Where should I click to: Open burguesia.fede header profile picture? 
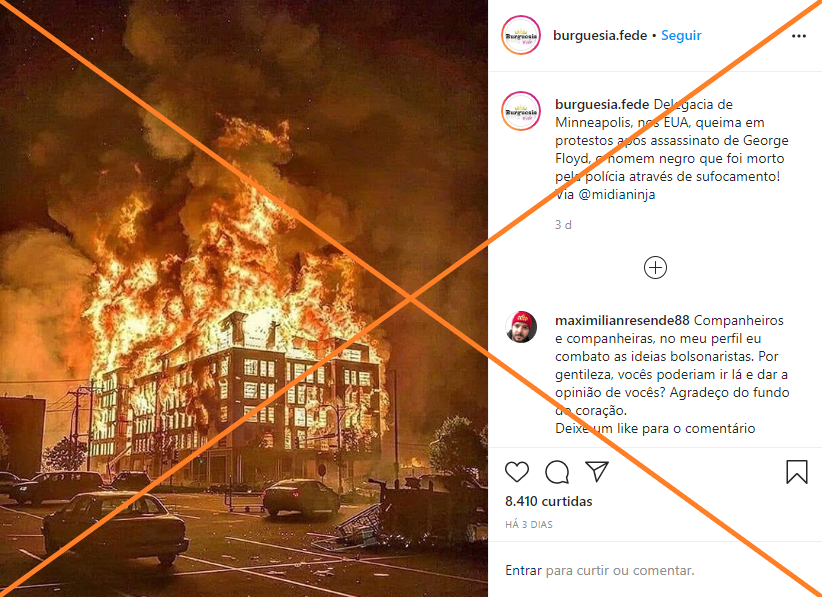521,35
